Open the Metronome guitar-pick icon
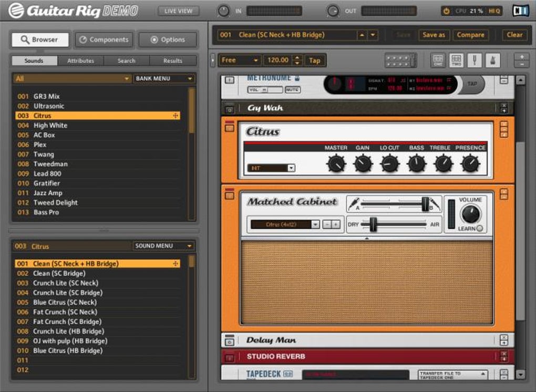The height and width of the screenshot is (392, 536). click(x=492, y=60)
